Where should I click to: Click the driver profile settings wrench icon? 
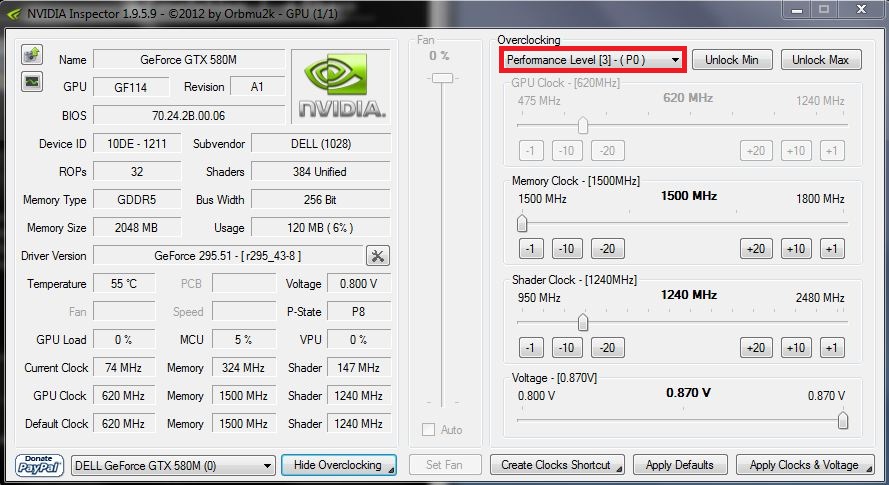pyautogui.click(x=378, y=256)
